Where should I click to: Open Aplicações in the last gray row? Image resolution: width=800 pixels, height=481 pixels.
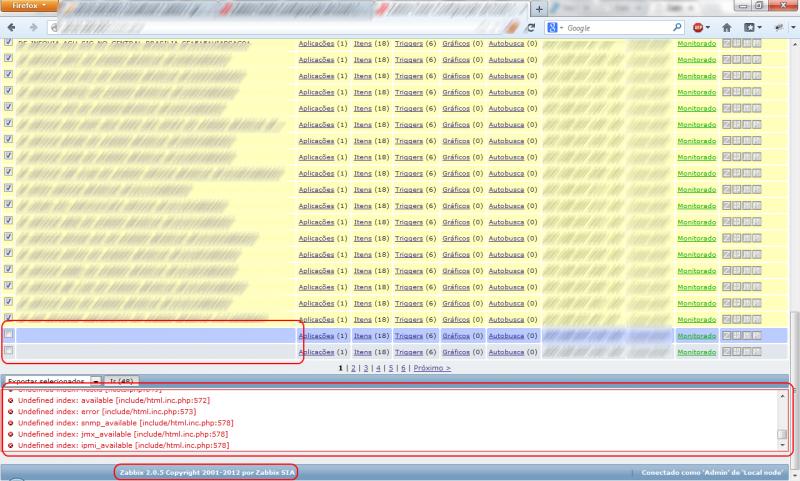tap(316, 352)
